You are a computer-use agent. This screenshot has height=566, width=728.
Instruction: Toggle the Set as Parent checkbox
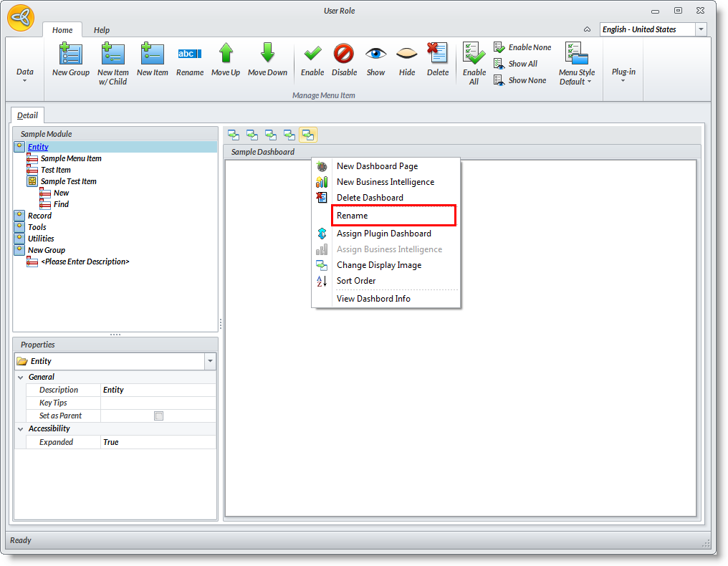(159, 416)
